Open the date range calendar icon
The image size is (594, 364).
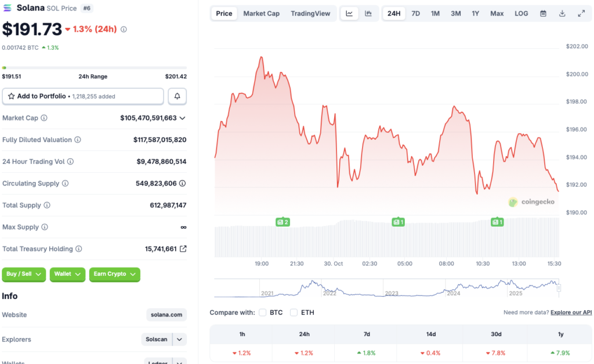(x=542, y=13)
